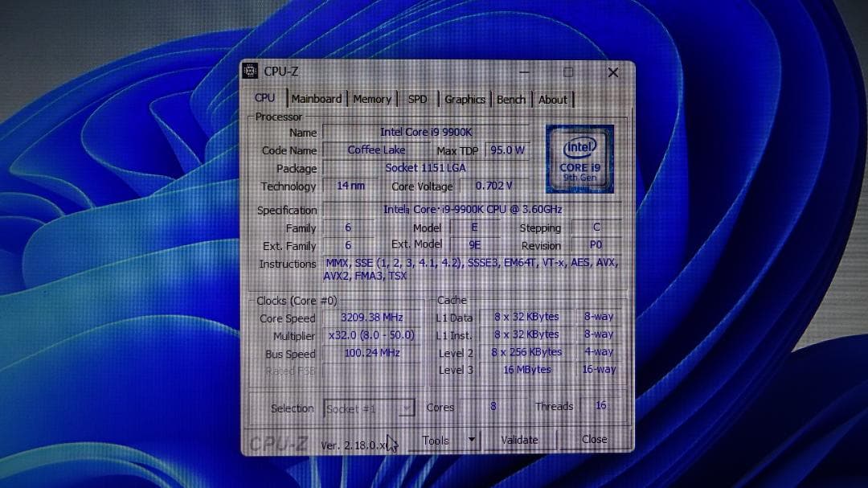This screenshot has width=868, height=488.
Task: Click the CPU-Z title bar app icon
Action: 250,71
